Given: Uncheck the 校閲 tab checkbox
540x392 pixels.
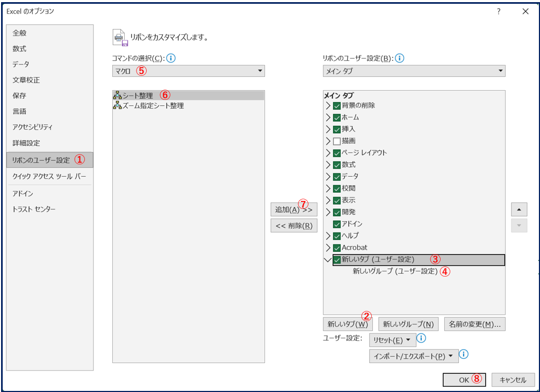Looking at the screenshot, I should [337, 188].
